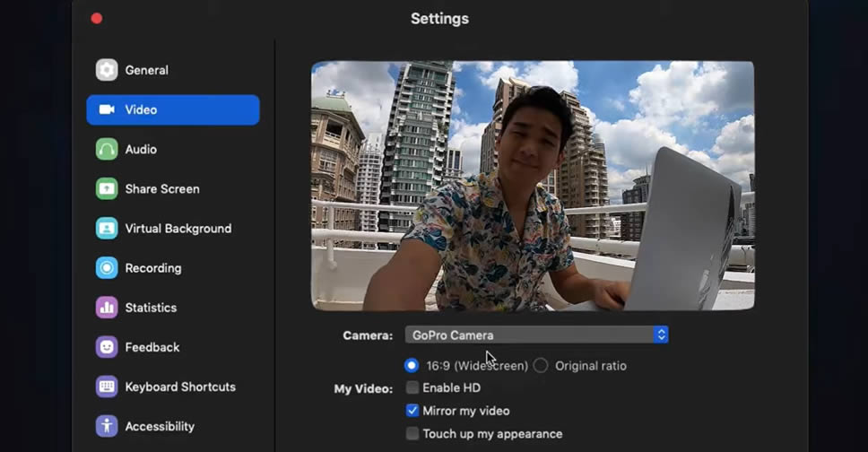Enable the HD video checkbox
Viewport: 868px width, 452px height.
[412, 387]
